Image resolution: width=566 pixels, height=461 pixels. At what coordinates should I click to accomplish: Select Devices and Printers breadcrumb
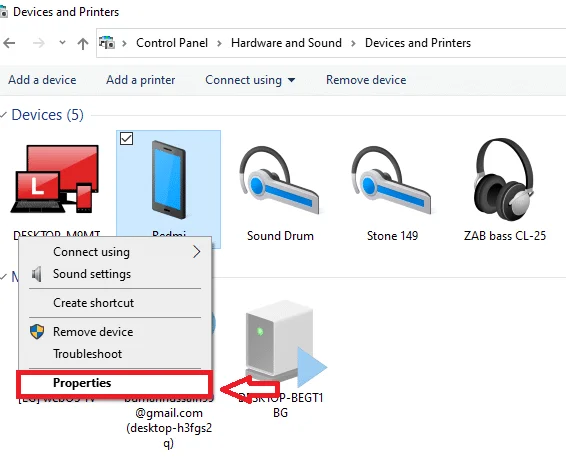(418, 43)
